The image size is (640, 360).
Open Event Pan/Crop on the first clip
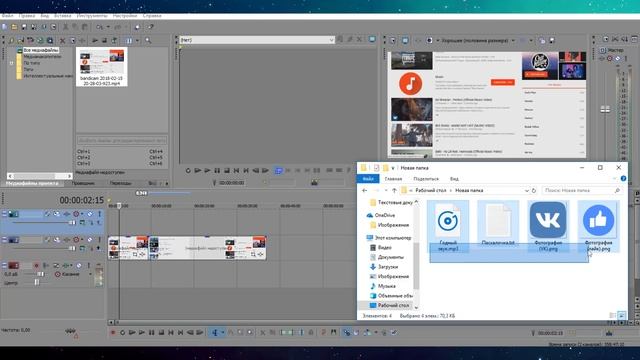pyautogui.click(x=135, y=255)
